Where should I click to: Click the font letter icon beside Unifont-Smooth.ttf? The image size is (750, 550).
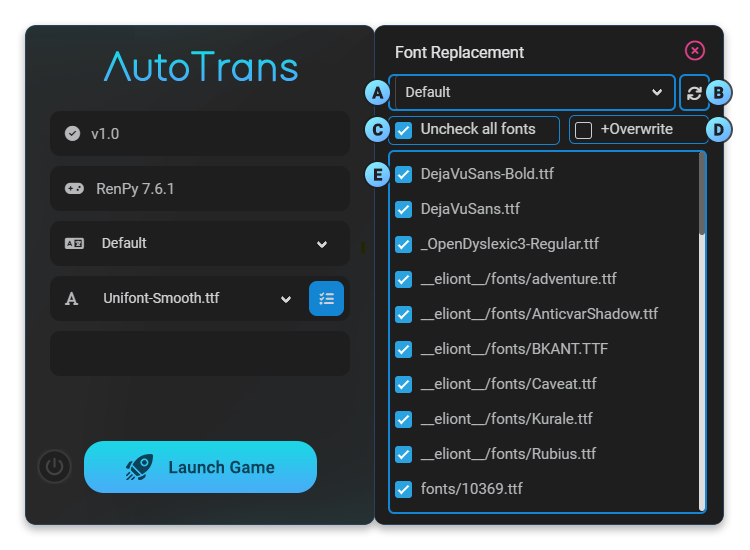[72, 299]
